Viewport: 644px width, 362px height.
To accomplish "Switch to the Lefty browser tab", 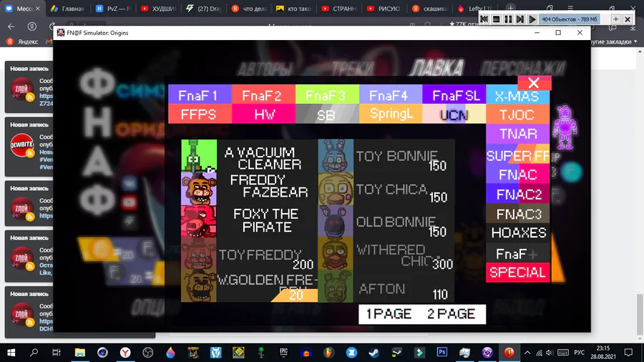I will coord(474,8).
